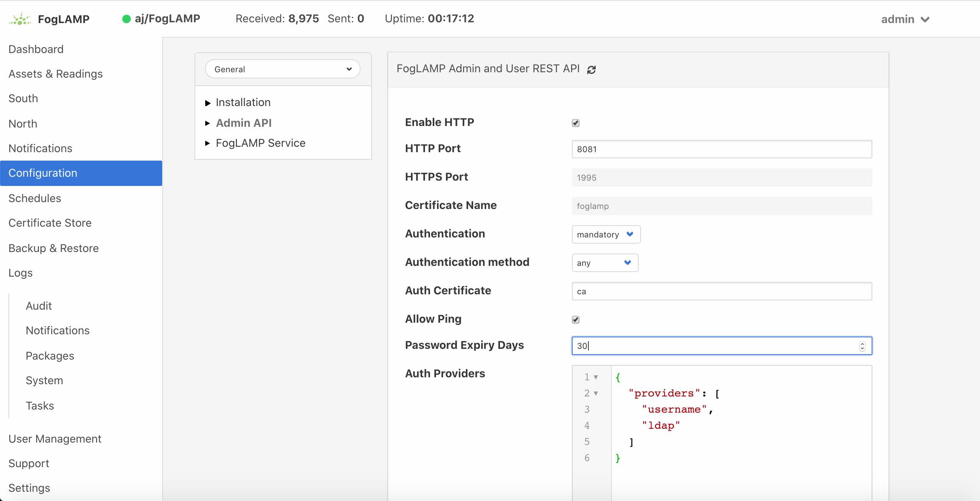Navigate to Backup & Restore section

[54, 248]
